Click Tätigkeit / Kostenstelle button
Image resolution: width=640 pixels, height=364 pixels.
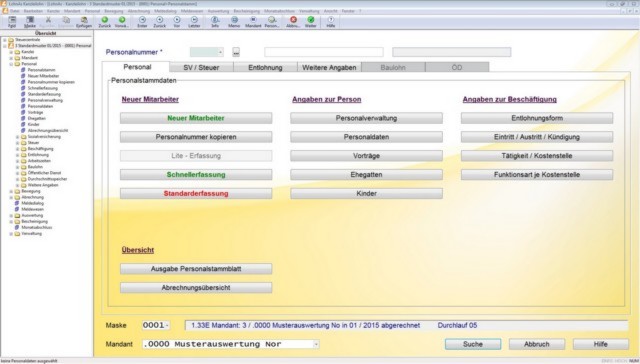(537, 156)
